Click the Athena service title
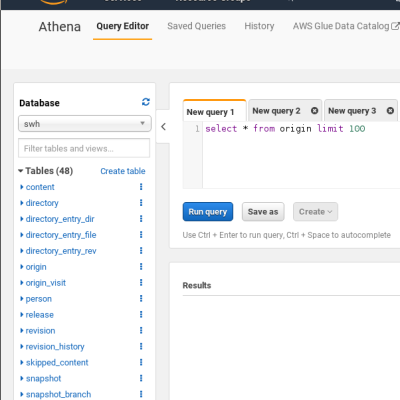Image resolution: width=400 pixels, height=400 pixels. point(60,27)
